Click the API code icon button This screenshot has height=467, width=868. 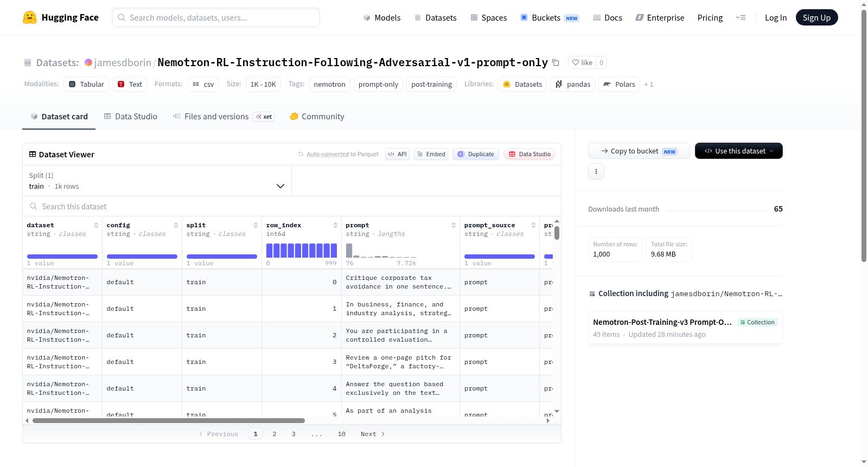point(397,154)
